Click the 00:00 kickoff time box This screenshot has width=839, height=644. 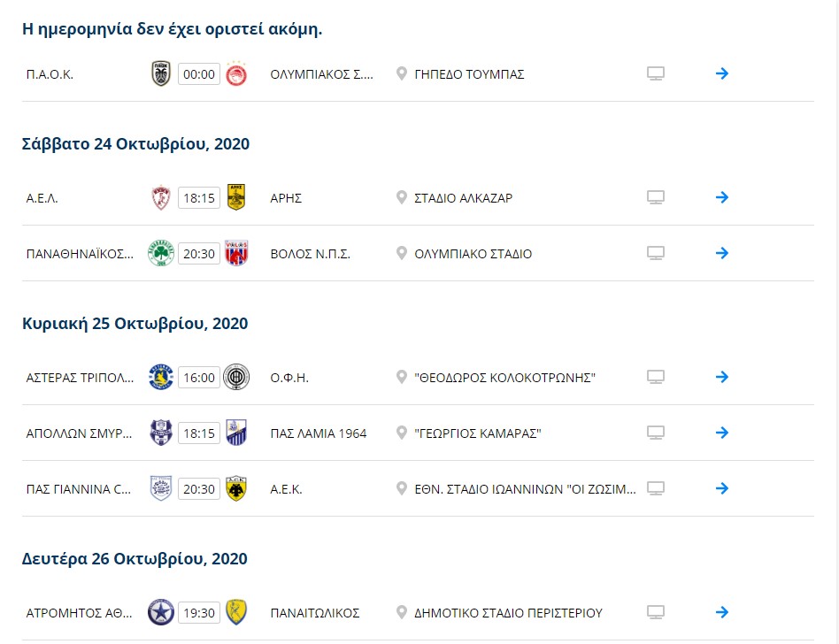click(199, 73)
